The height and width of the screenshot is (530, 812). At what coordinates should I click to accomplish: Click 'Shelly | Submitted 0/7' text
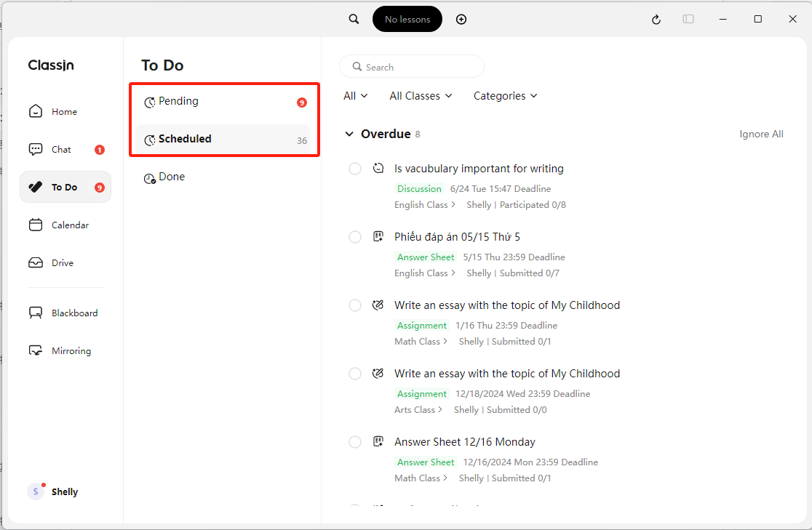[513, 273]
